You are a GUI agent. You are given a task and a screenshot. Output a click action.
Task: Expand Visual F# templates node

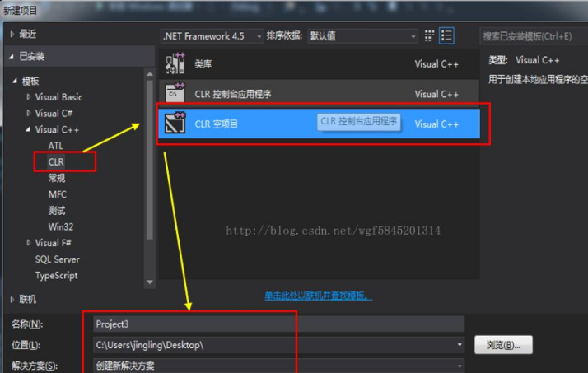coord(29,243)
